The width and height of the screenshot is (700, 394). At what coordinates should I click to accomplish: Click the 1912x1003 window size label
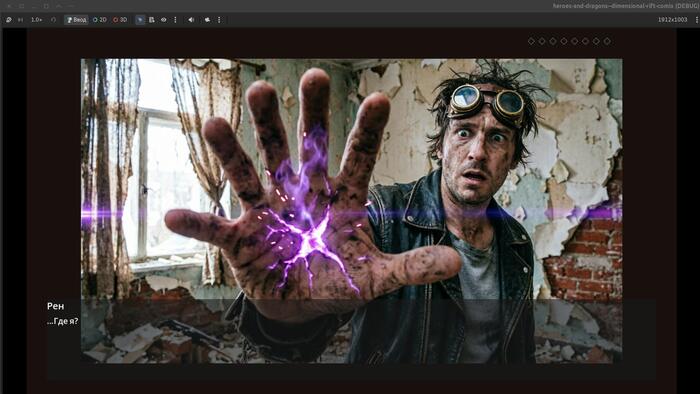tap(672, 20)
